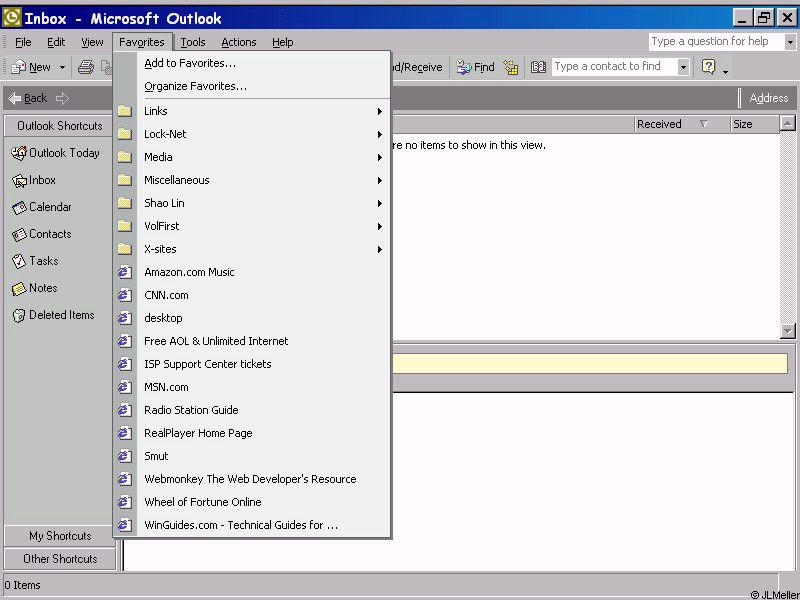This screenshot has width=800, height=600.
Task: Click the Print icon in the toolbar
Action: 86,67
